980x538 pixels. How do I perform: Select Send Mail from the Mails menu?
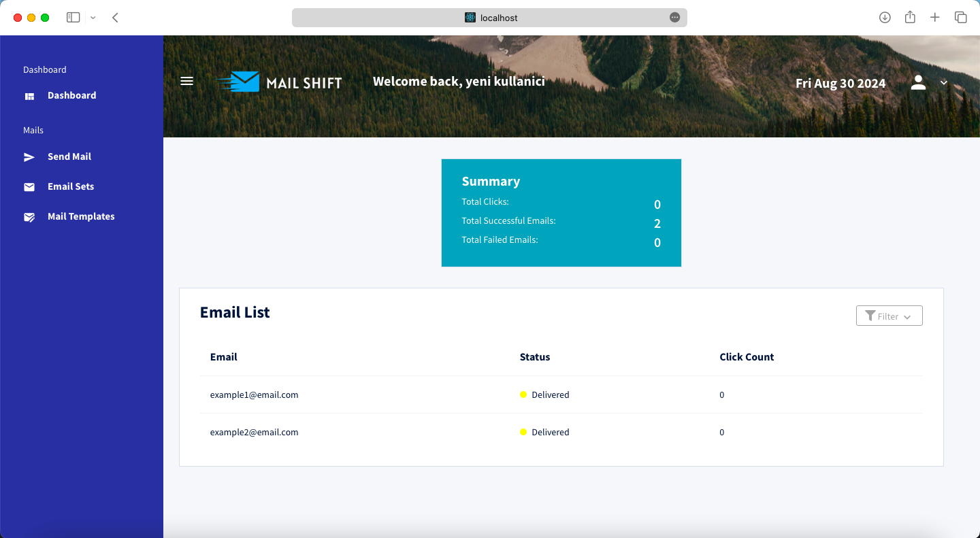pyautogui.click(x=69, y=156)
